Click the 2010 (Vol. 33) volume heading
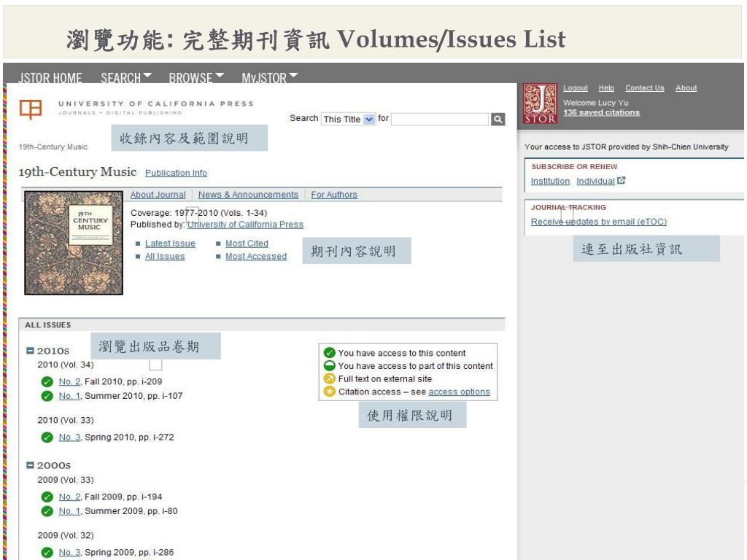 coord(66,420)
